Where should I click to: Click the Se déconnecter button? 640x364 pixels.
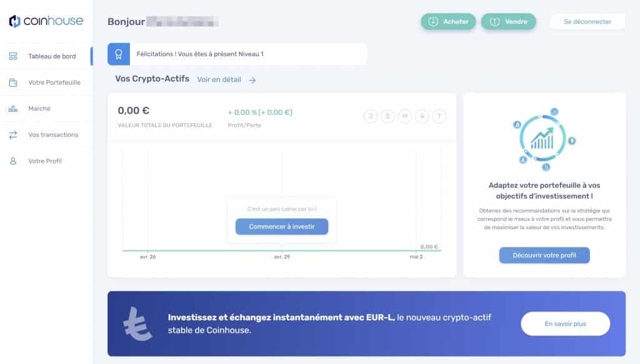click(587, 21)
